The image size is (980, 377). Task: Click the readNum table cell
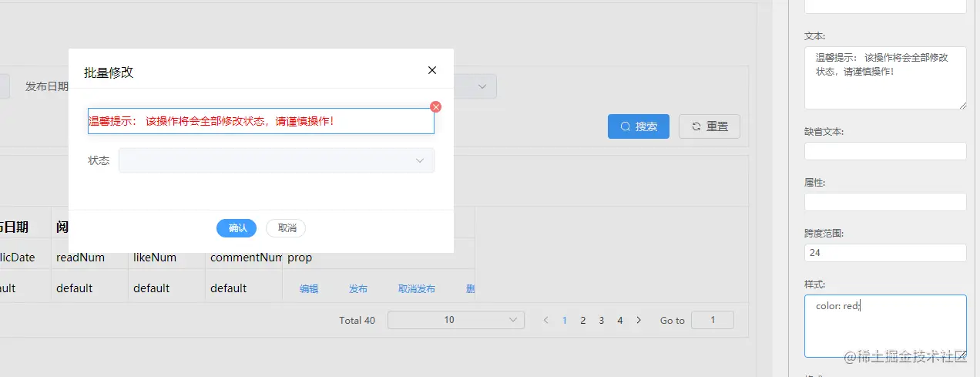tap(89, 258)
